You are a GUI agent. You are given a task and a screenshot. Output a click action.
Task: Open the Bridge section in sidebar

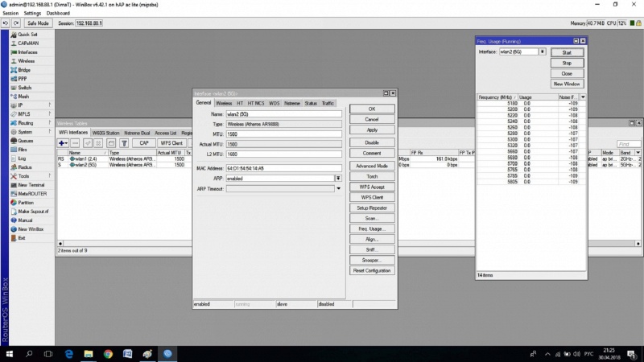(23, 70)
